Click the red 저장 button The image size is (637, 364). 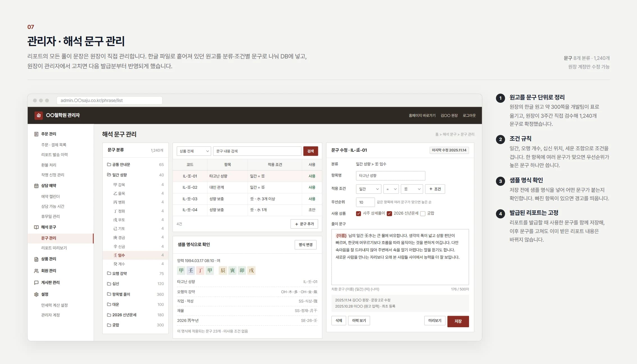point(458,321)
